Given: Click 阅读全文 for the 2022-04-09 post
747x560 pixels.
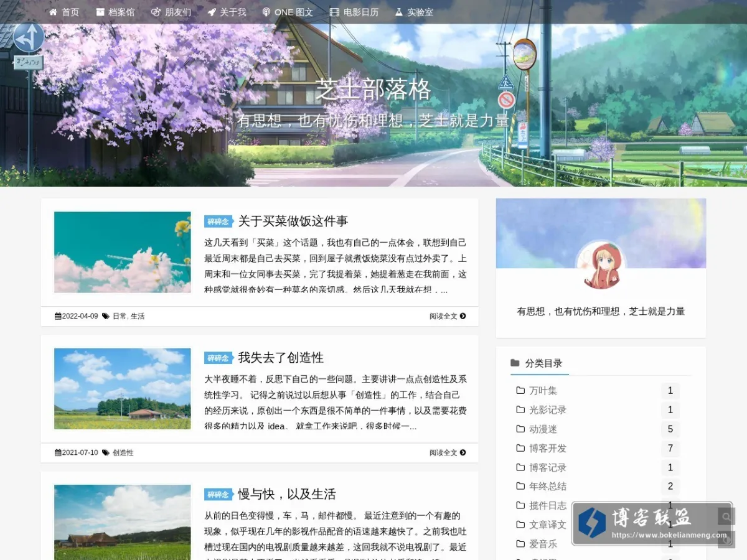Looking at the screenshot, I should pyautogui.click(x=448, y=316).
